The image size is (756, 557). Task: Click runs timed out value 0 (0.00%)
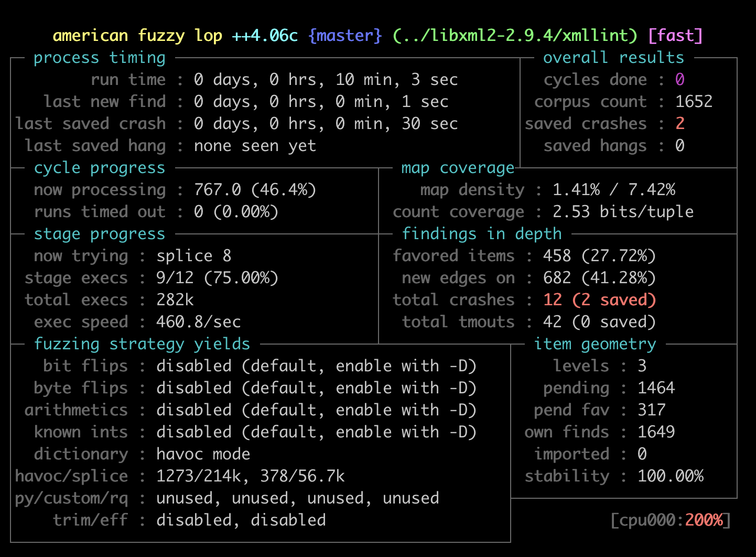(236, 212)
